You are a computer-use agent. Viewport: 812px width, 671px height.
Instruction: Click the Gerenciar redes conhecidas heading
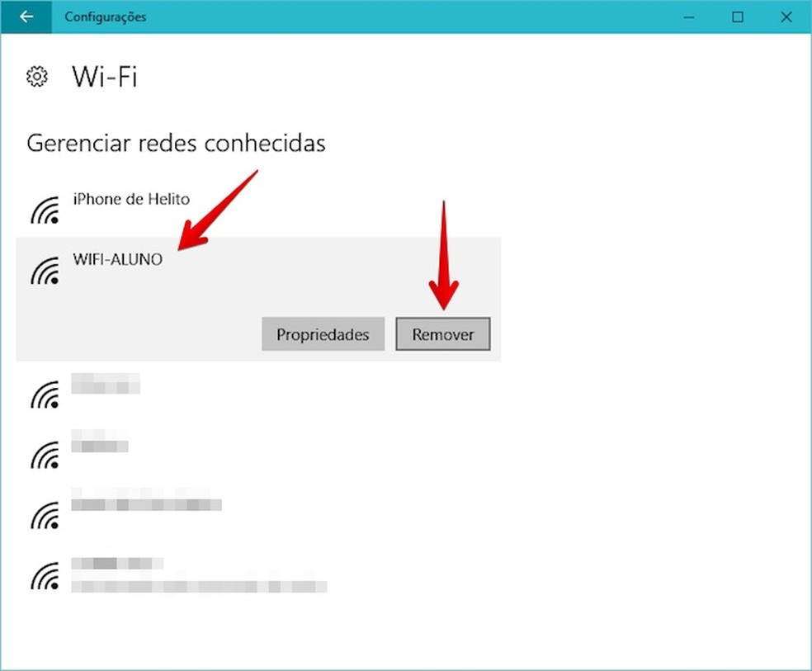(176, 144)
